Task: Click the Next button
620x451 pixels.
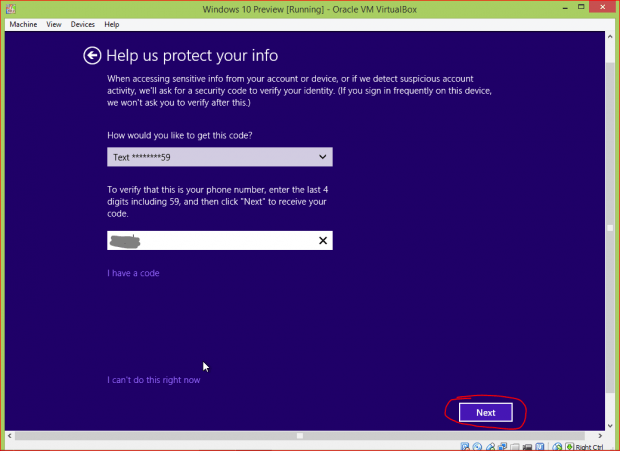Action: [486, 412]
